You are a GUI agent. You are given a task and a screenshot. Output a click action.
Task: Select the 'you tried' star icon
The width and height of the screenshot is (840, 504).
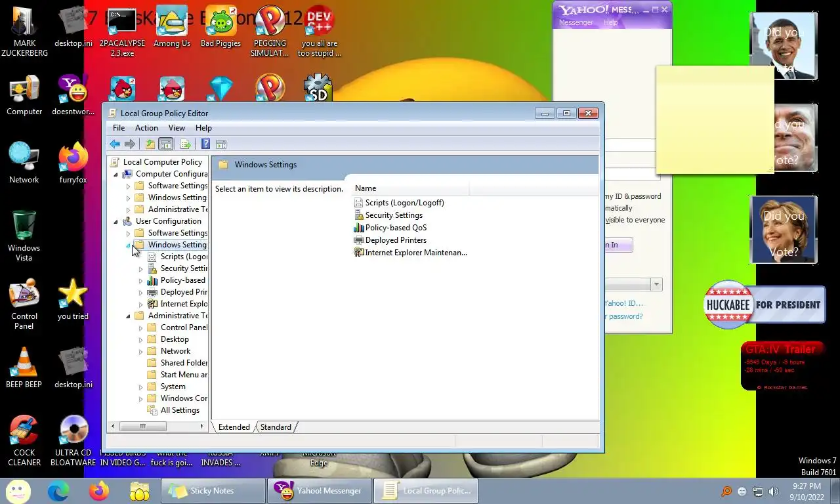coord(73,299)
